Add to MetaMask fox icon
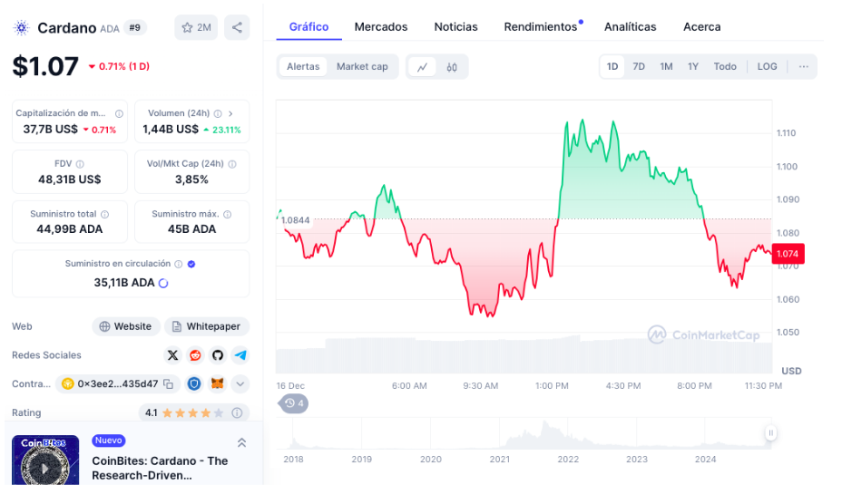 pyautogui.click(x=217, y=383)
